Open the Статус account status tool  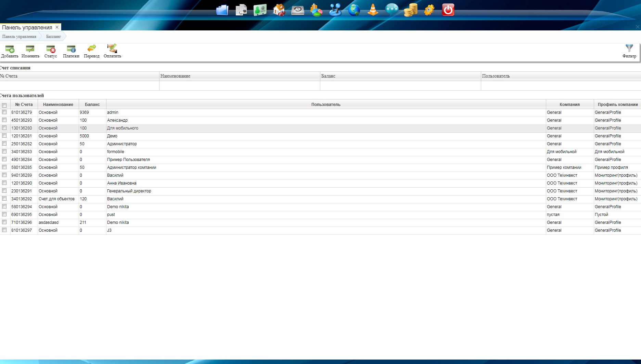pos(51,49)
